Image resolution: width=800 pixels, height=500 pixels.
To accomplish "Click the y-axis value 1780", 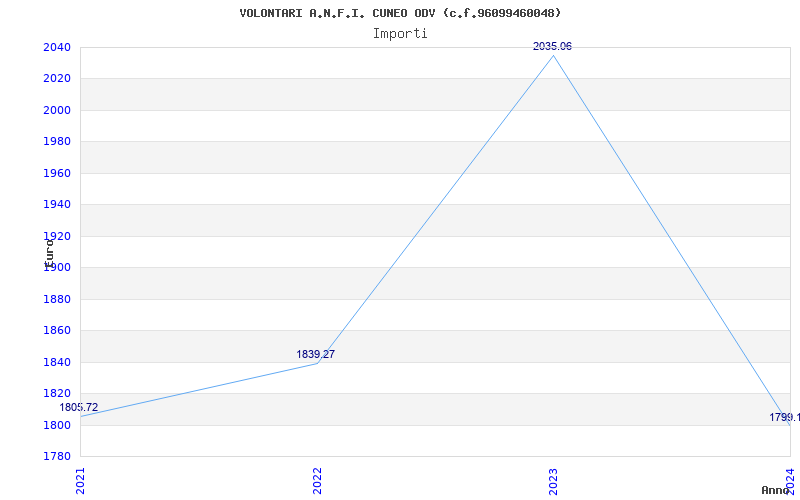I will [57, 456].
